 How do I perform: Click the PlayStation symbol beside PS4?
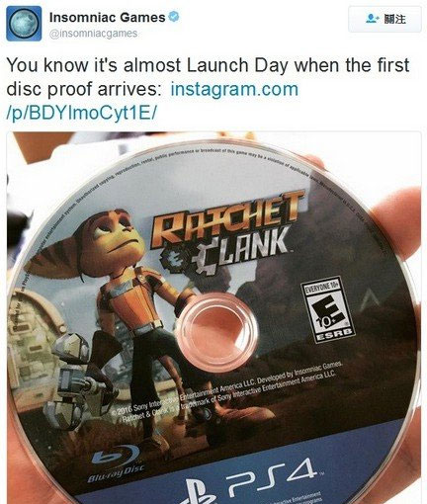(x=200, y=492)
